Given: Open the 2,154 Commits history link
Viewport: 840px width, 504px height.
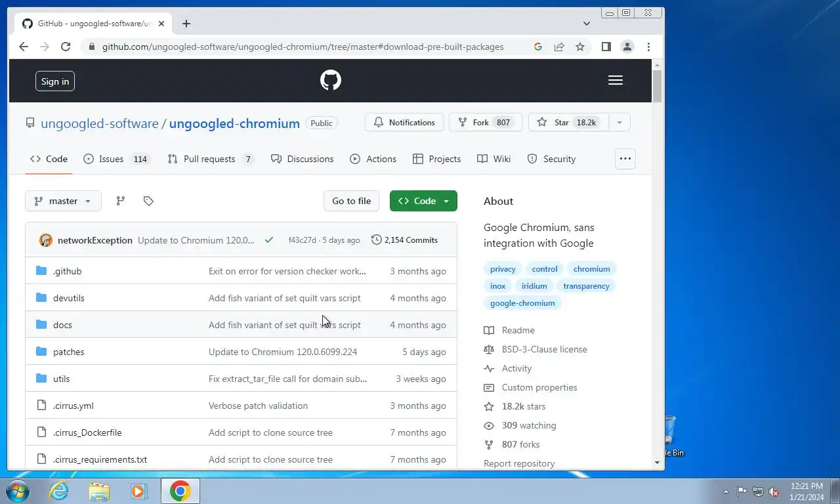Looking at the screenshot, I should 404,240.
